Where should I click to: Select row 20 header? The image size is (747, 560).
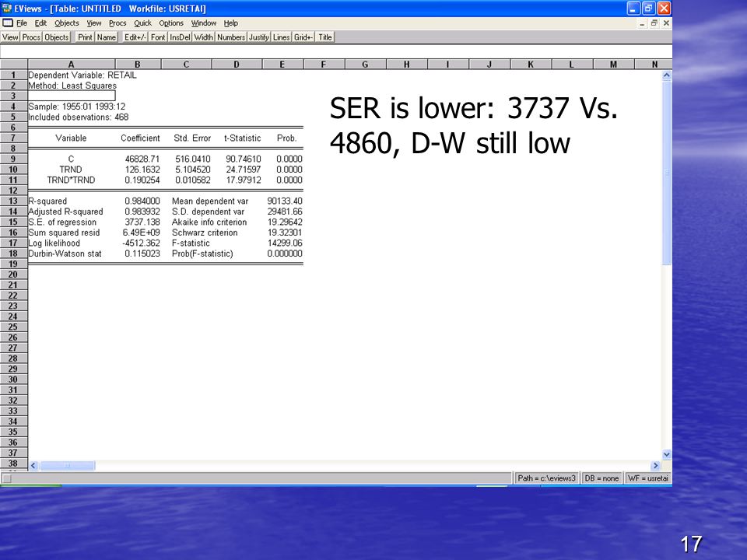click(13, 275)
